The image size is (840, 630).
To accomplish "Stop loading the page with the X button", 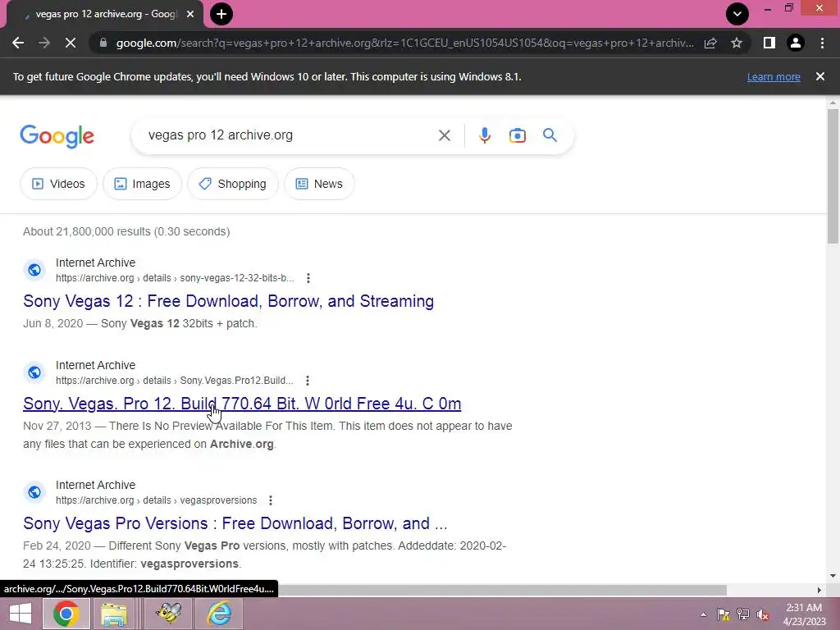I will tap(71, 43).
